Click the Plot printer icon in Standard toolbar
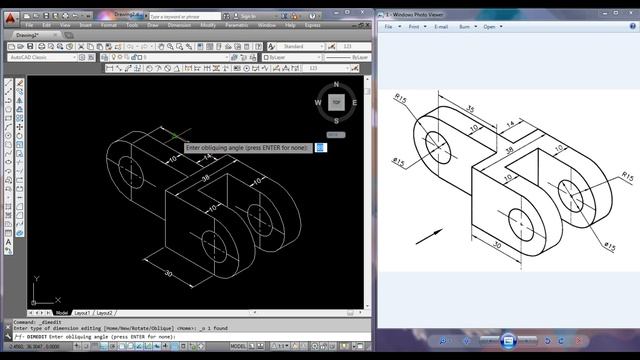The width and height of the screenshot is (640, 360). (x=41, y=47)
